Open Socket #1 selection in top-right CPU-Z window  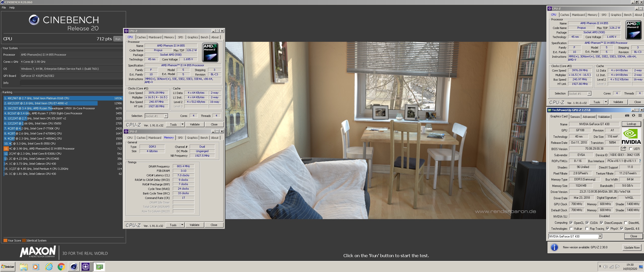coord(580,93)
